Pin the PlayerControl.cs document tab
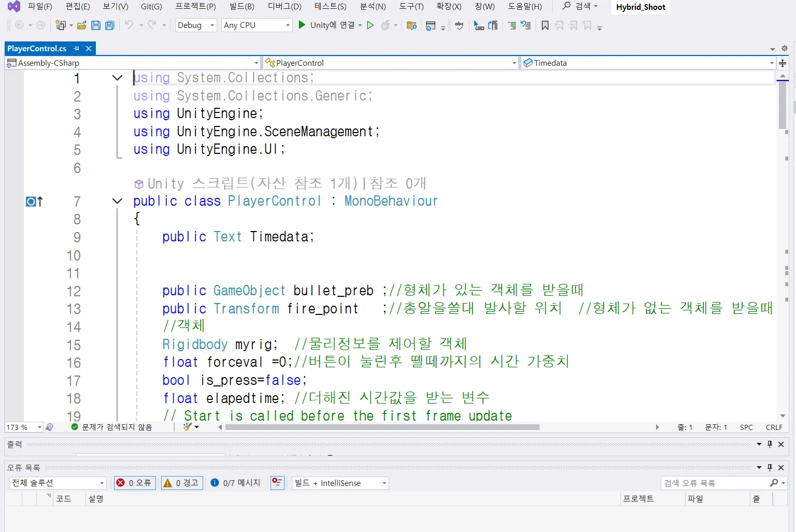 coord(76,48)
